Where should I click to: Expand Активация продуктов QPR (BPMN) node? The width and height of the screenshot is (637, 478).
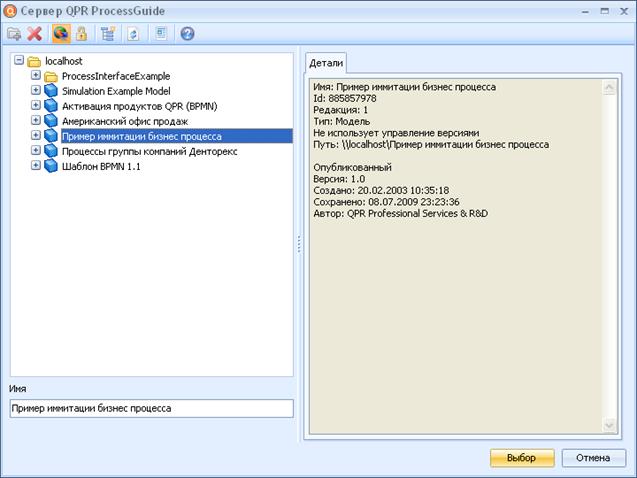(x=36, y=105)
